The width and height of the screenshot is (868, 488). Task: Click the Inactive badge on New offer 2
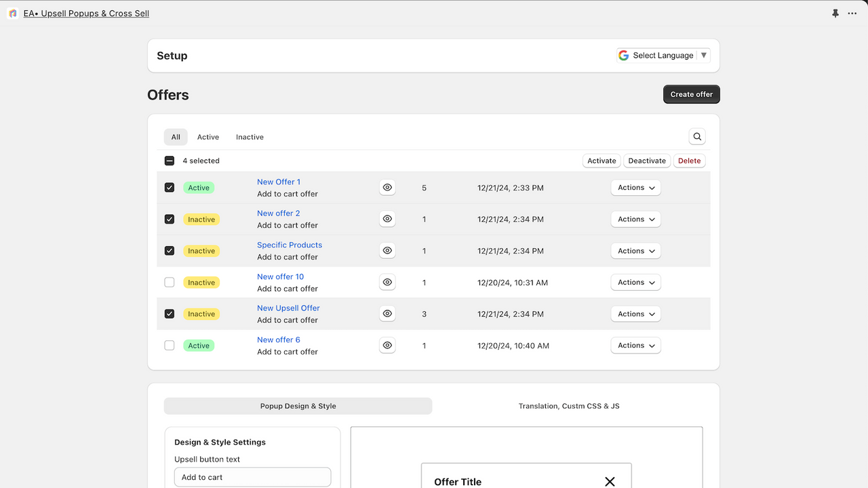click(x=201, y=219)
